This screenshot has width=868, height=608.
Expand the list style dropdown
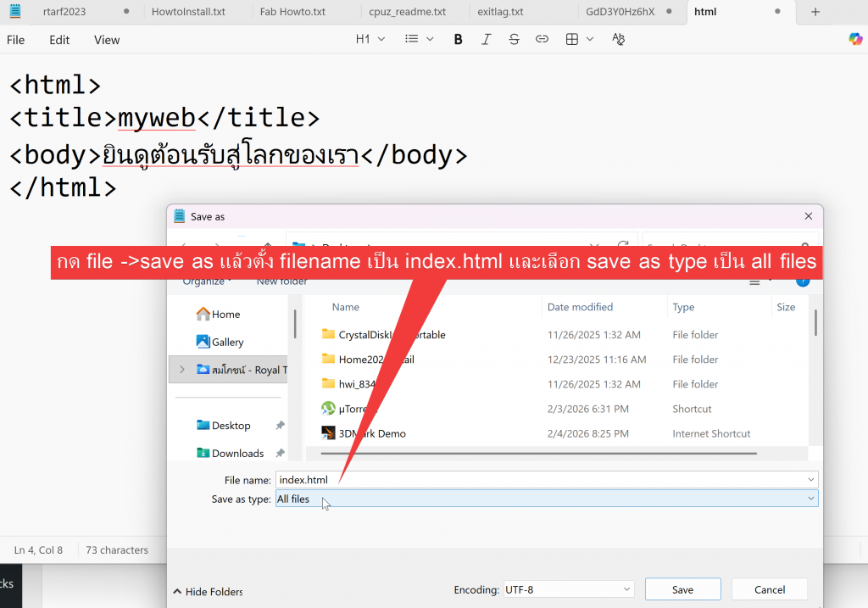point(419,39)
